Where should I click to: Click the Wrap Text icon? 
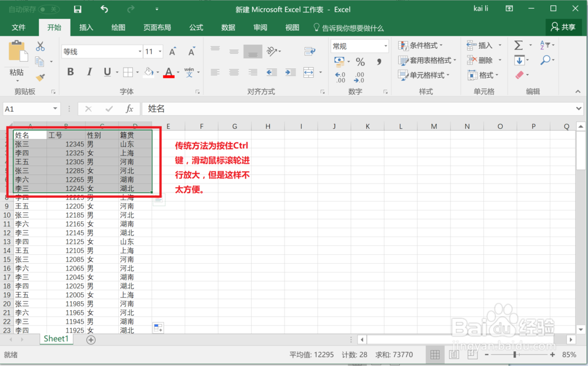pos(310,51)
